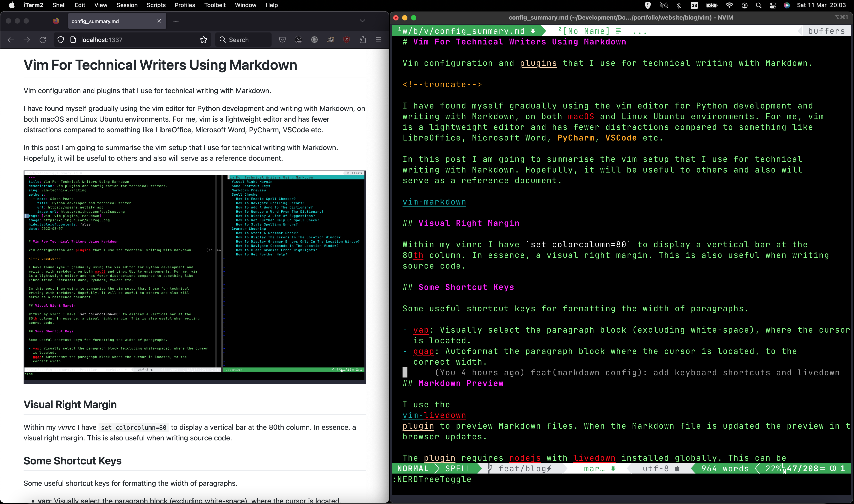This screenshot has width=854, height=504.
Task: Save the page to Pocket
Action: [283, 40]
